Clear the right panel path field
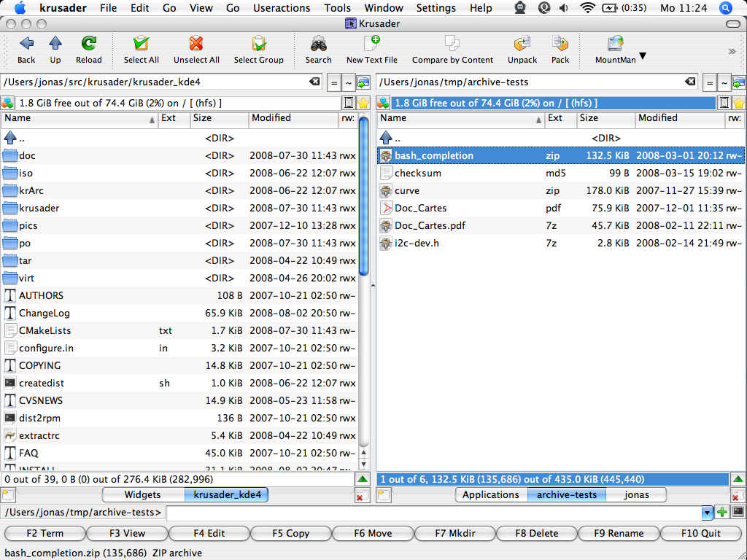Viewport: 747px width, 560px height. [690, 82]
